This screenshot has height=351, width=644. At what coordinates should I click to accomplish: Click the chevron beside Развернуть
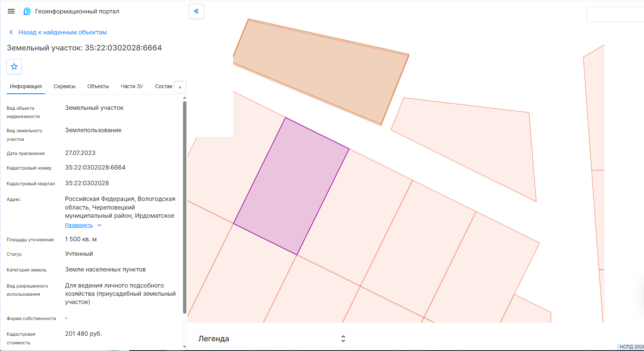pyautogui.click(x=99, y=225)
